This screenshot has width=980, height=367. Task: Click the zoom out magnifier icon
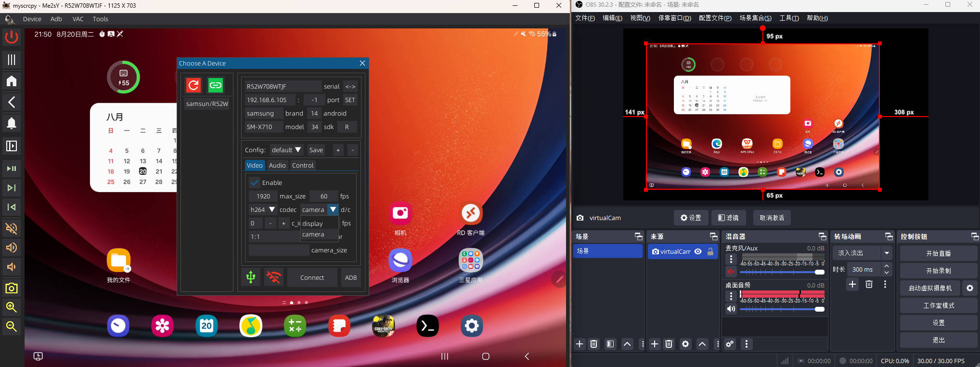[12, 326]
